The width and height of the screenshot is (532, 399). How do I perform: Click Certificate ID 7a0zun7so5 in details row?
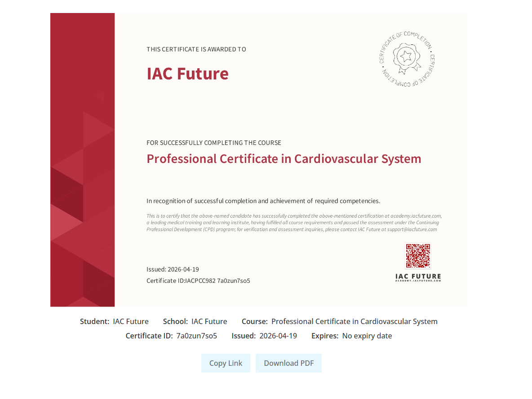196,336
